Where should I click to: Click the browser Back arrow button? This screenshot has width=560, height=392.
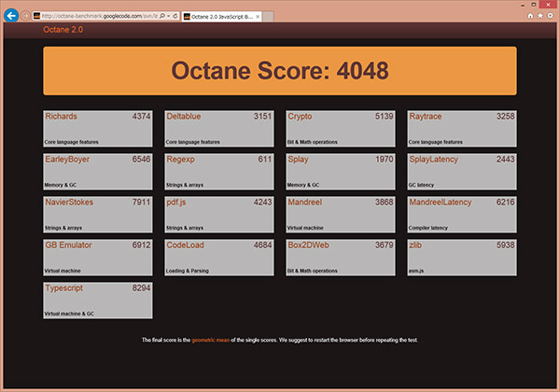[x=12, y=16]
